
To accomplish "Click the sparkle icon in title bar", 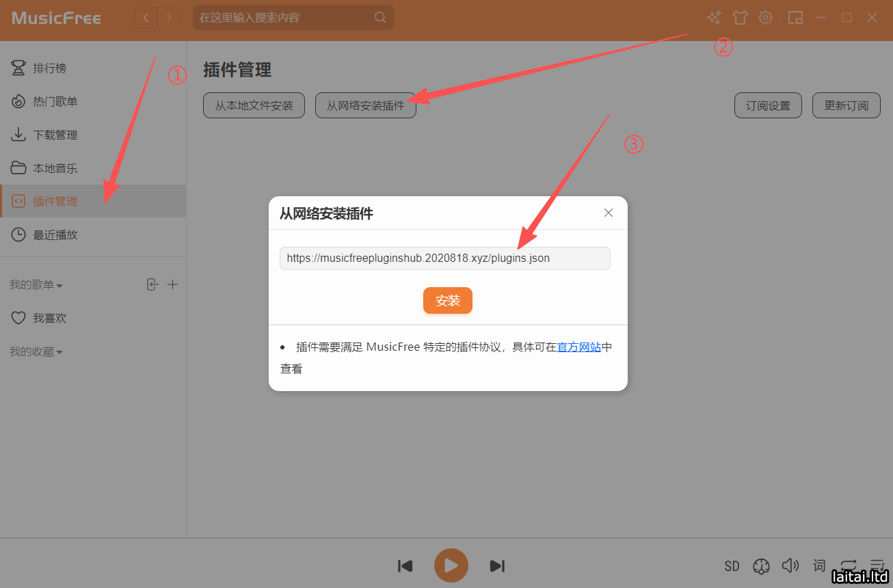I will coord(714,18).
